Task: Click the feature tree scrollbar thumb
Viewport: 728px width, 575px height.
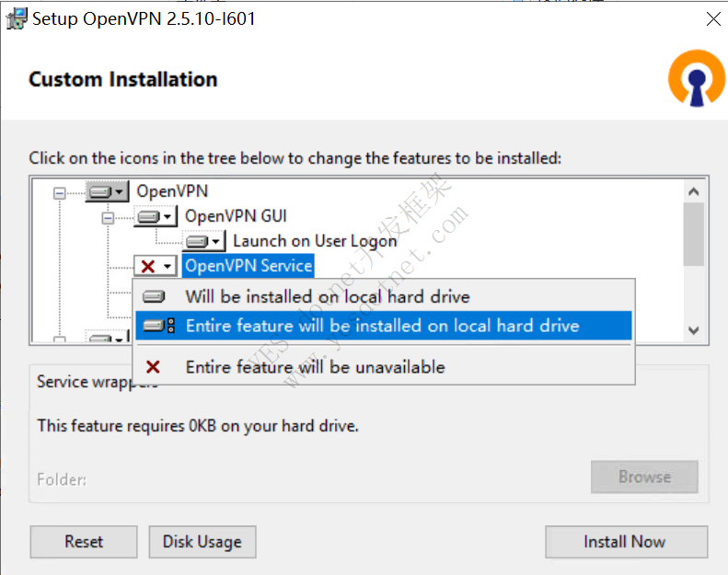Action: pos(694,234)
